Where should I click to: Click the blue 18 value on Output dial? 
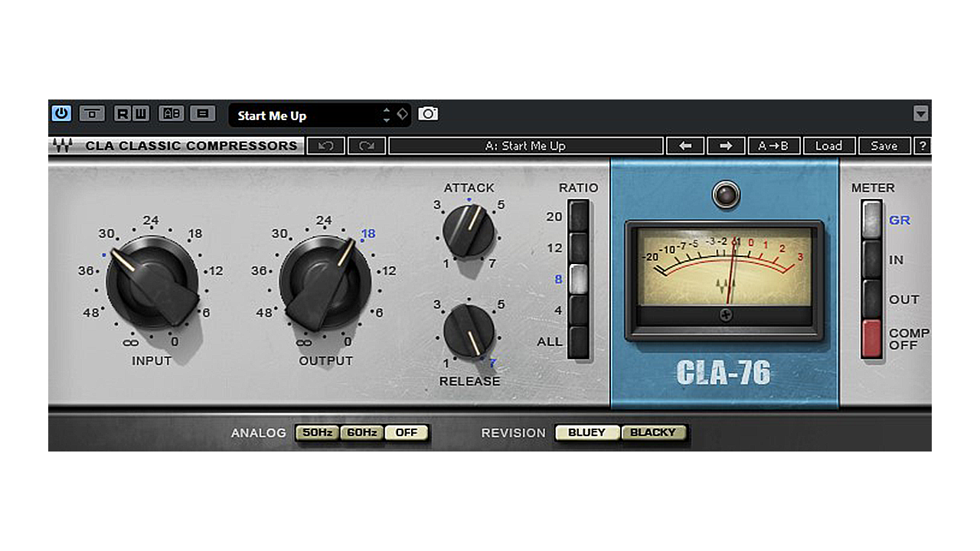point(368,233)
